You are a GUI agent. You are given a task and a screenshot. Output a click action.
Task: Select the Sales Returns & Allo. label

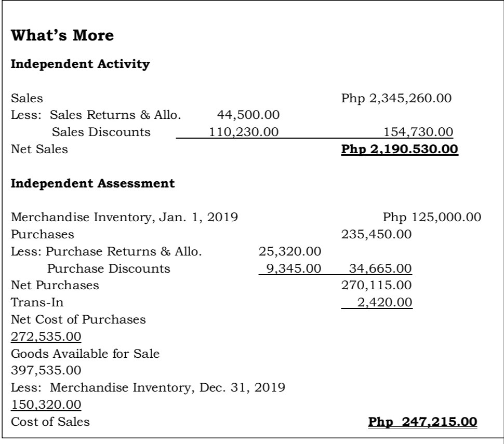tap(115, 115)
